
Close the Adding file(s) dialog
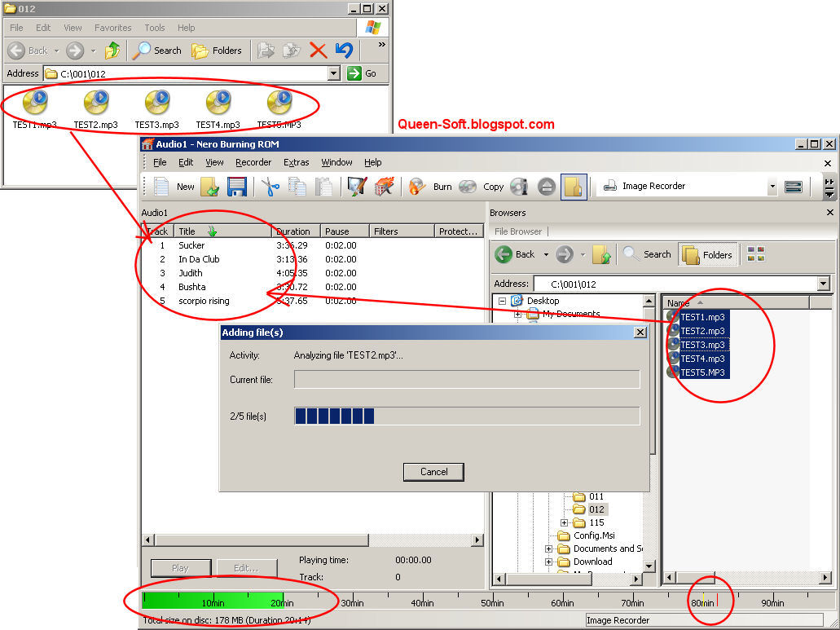(x=640, y=333)
